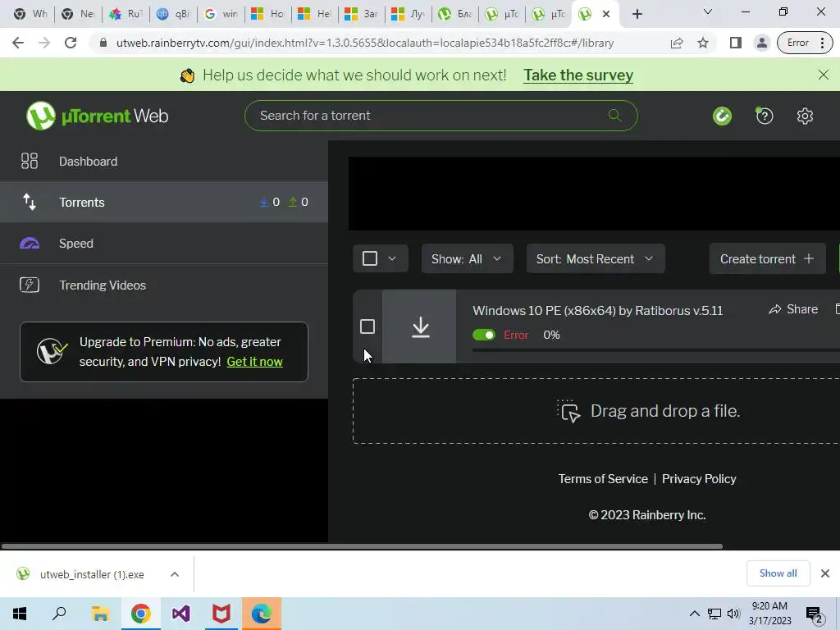Click the taskbar clock showing 9:20 AM

(769, 614)
